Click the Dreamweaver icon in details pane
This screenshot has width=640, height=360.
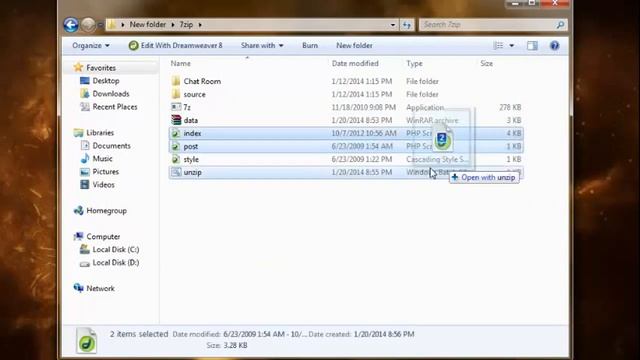click(x=86, y=340)
